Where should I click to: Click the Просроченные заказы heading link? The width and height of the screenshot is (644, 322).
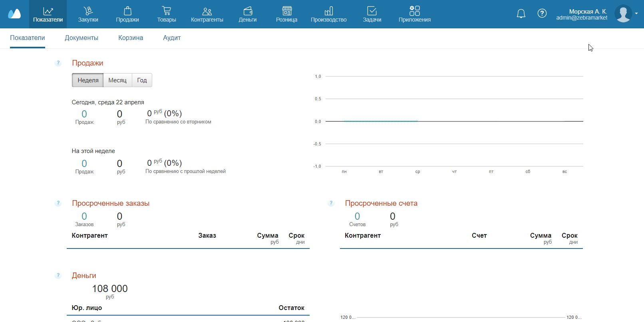111,203
